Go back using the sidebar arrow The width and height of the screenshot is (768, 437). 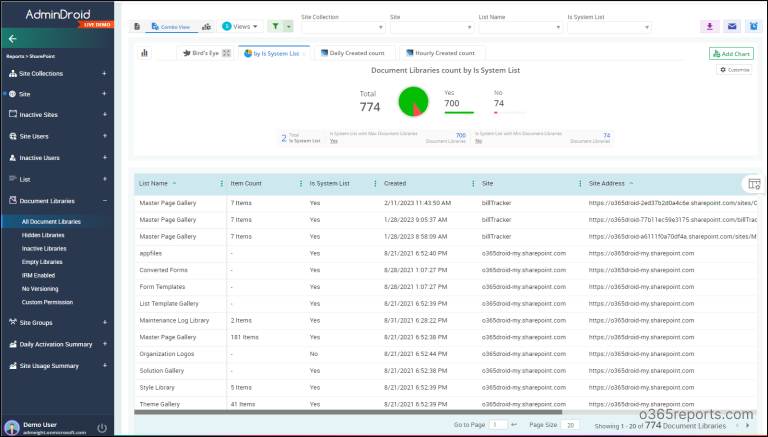(x=13, y=39)
